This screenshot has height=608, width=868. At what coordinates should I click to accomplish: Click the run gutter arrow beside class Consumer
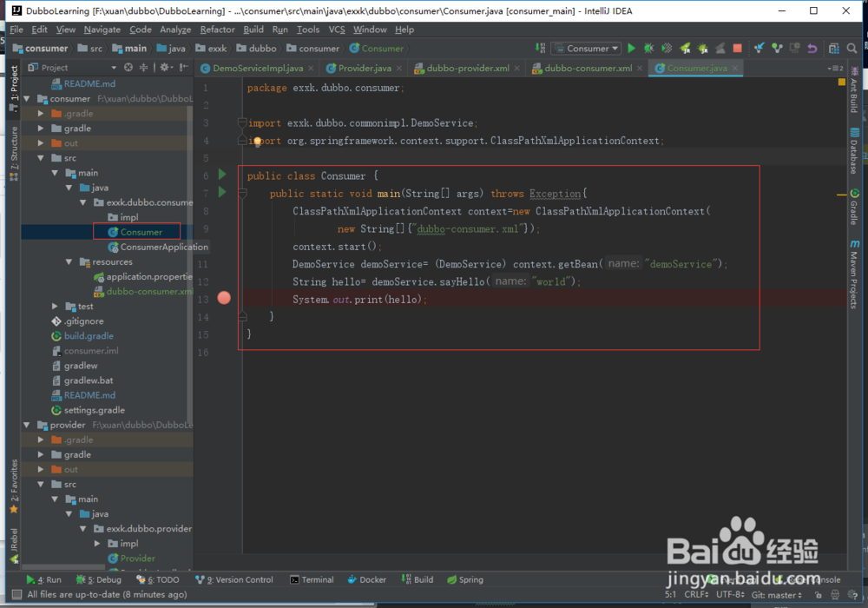click(222, 175)
